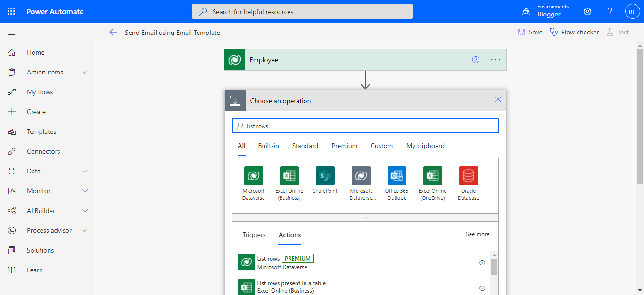Click the Home icon in sidebar
The height and width of the screenshot is (295, 644).
click(12, 52)
